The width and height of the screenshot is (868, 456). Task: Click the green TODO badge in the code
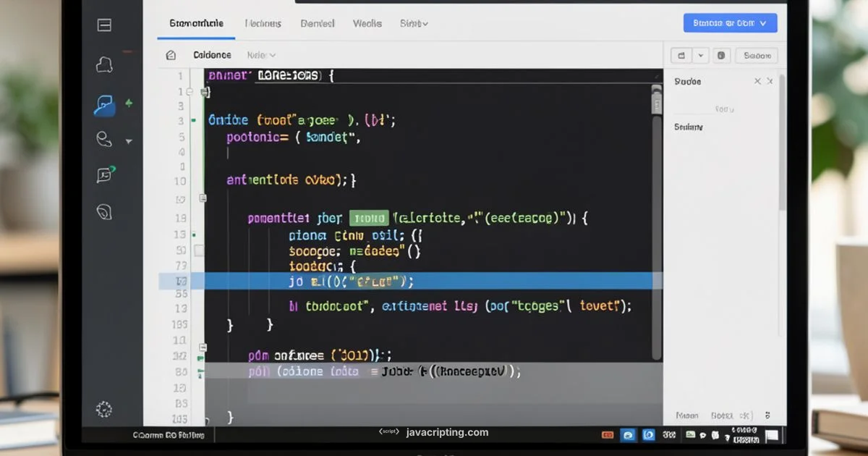click(369, 217)
